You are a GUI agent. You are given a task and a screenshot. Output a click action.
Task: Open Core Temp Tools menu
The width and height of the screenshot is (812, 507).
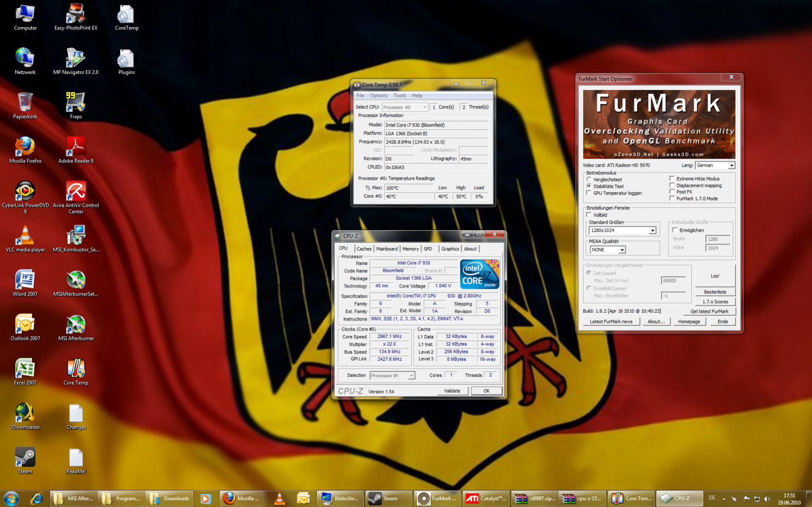(399, 96)
